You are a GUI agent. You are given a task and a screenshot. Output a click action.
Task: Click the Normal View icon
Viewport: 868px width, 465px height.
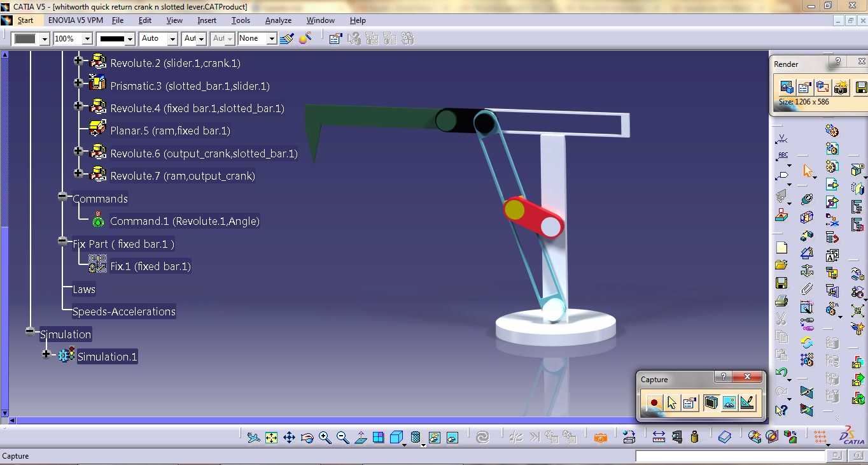pyautogui.click(x=361, y=438)
